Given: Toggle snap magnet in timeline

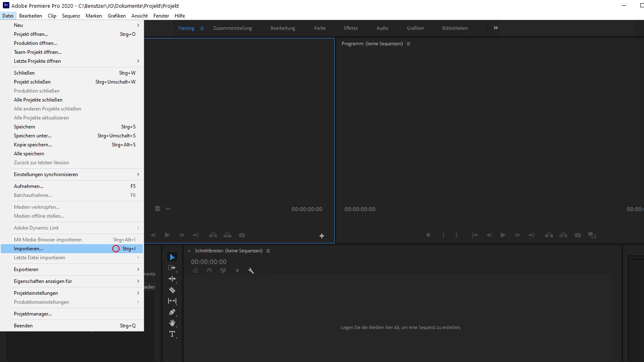Looking at the screenshot, I should pyautogui.click(x=209, y=271).
